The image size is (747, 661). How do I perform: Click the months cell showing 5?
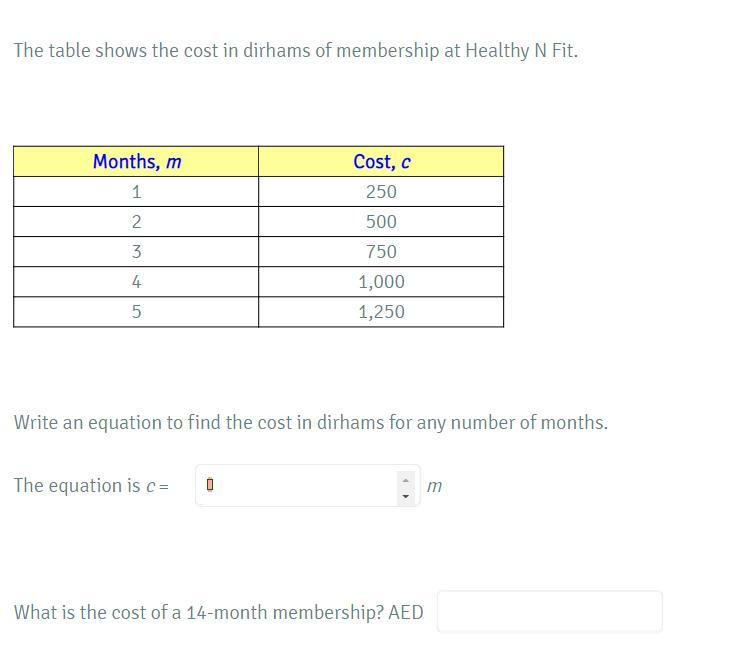136,312
